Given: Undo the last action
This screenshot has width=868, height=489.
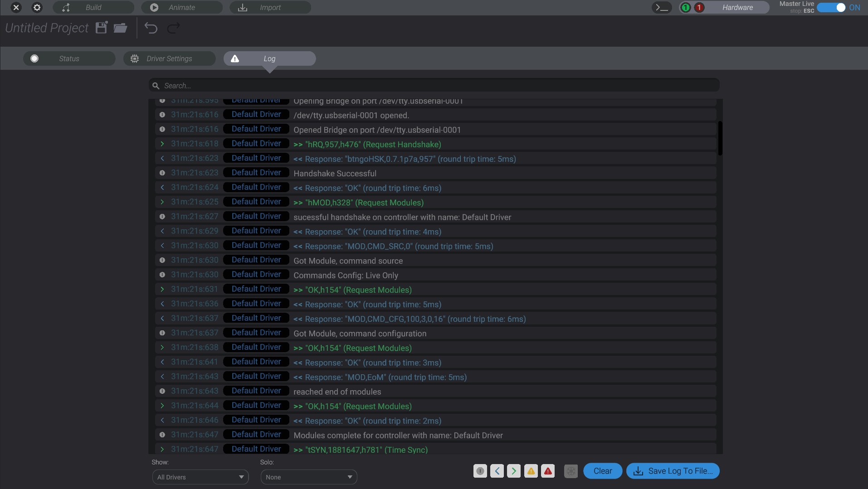Looking at the screenshot, I should [151, 28].
